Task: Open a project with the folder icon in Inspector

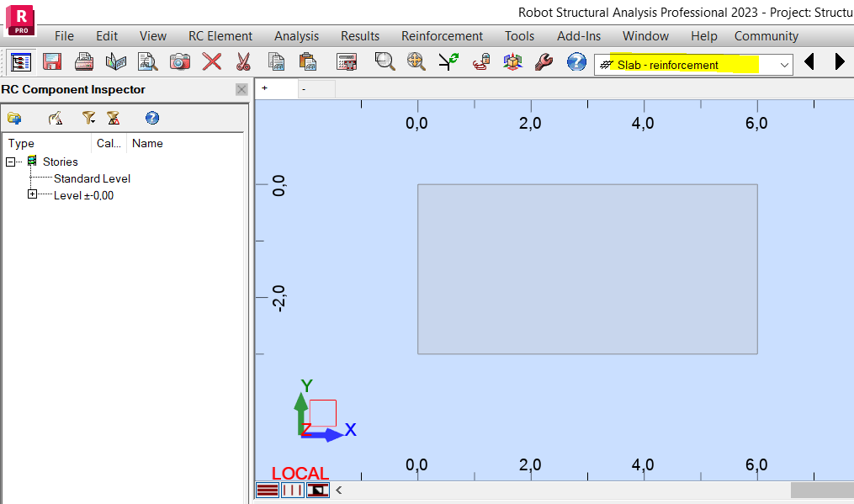Action: pyautogui.click(x=14, y=118)
